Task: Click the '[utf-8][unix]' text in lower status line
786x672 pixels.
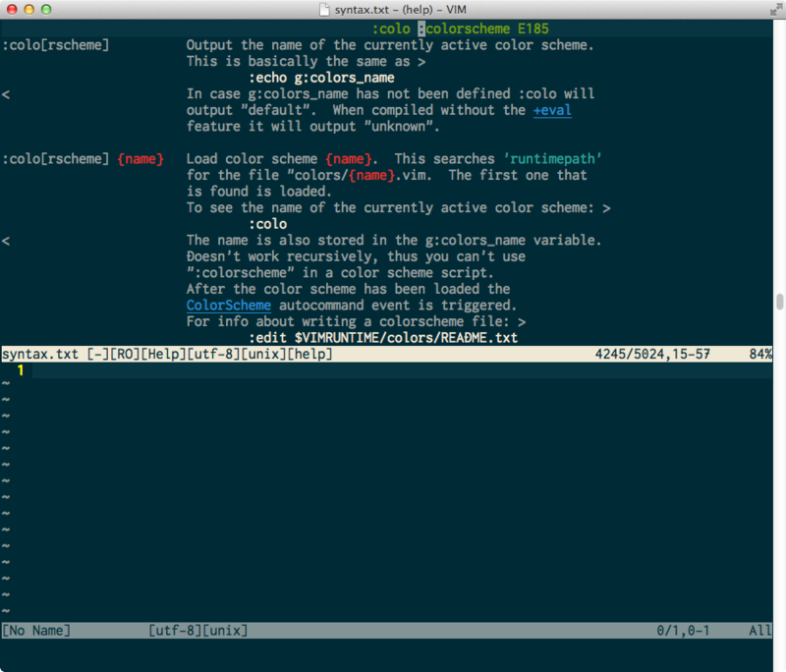Action: 198,631
